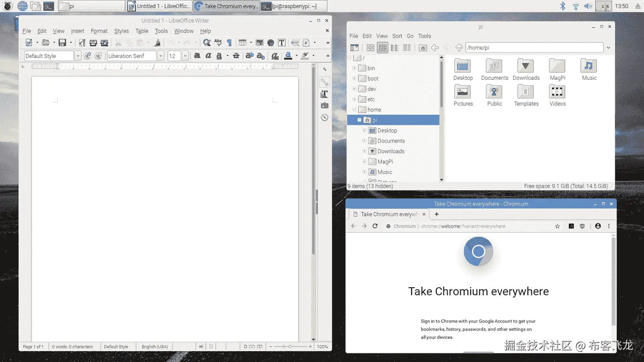Screen dimensions: 644x362
Task: Click the English (USA) language status field
Action: click(155, 347)
